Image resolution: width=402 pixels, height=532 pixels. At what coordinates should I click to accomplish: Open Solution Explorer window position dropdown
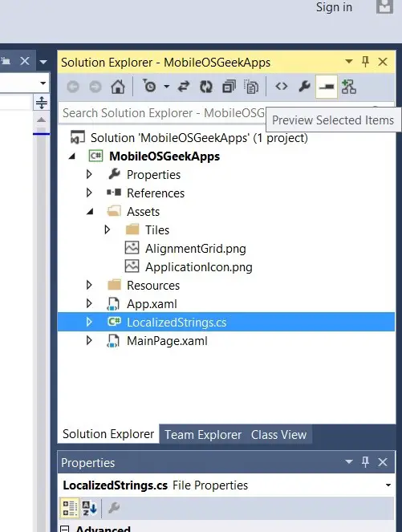[349, 62]
